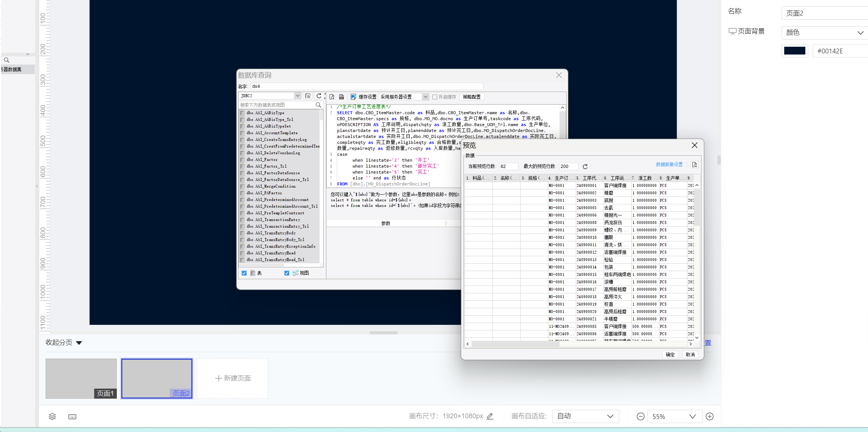Open the layers icon in bottom bar
This screenshot has width=868, height=432.
click(52, 416)
